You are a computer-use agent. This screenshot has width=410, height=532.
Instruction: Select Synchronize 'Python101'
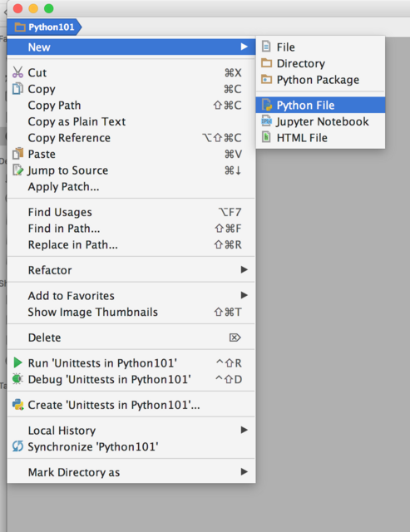click(x=131, y=446)
